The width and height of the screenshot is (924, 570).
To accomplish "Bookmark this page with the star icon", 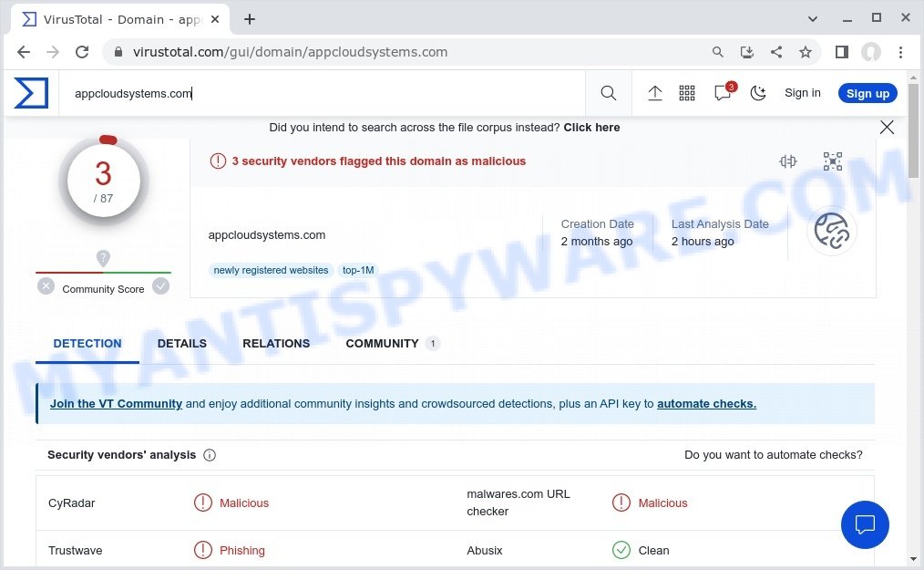I will point(805,52).
